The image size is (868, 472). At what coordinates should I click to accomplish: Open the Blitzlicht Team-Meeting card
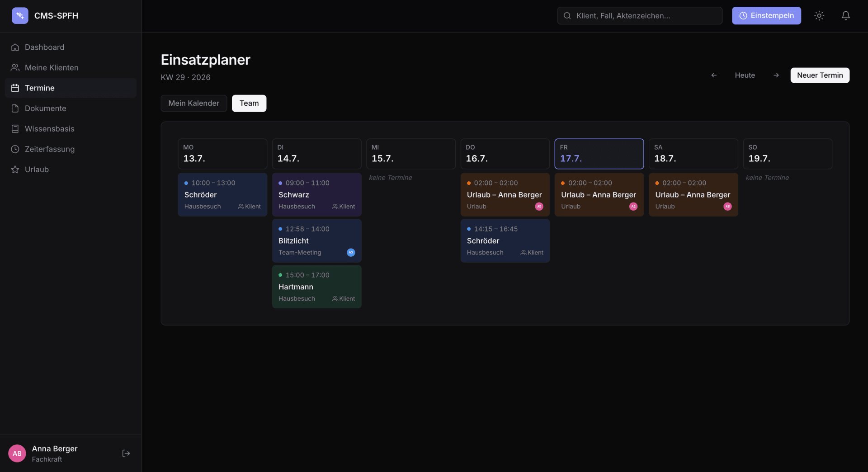tap(316, 241)
